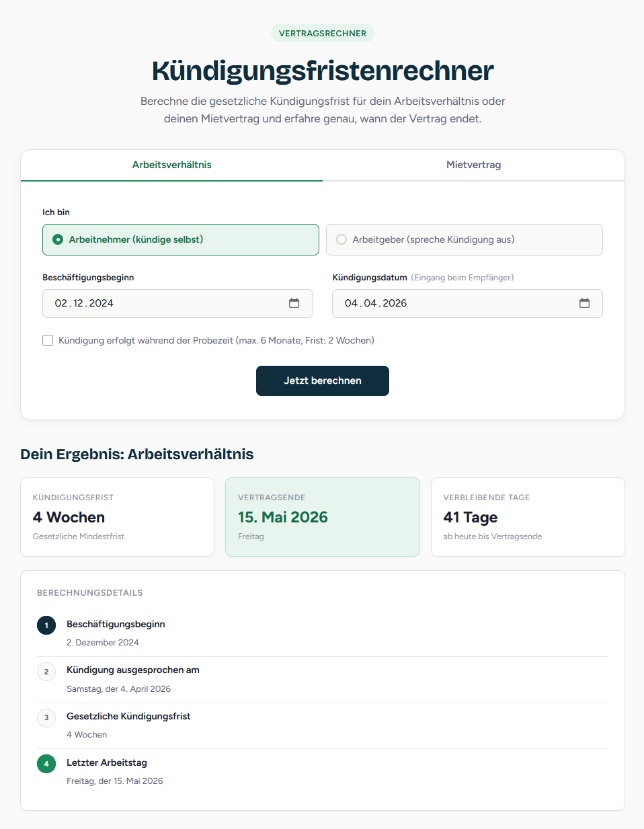
Task: Click step 2 circle badge
Action: click(x=46, y=671)
